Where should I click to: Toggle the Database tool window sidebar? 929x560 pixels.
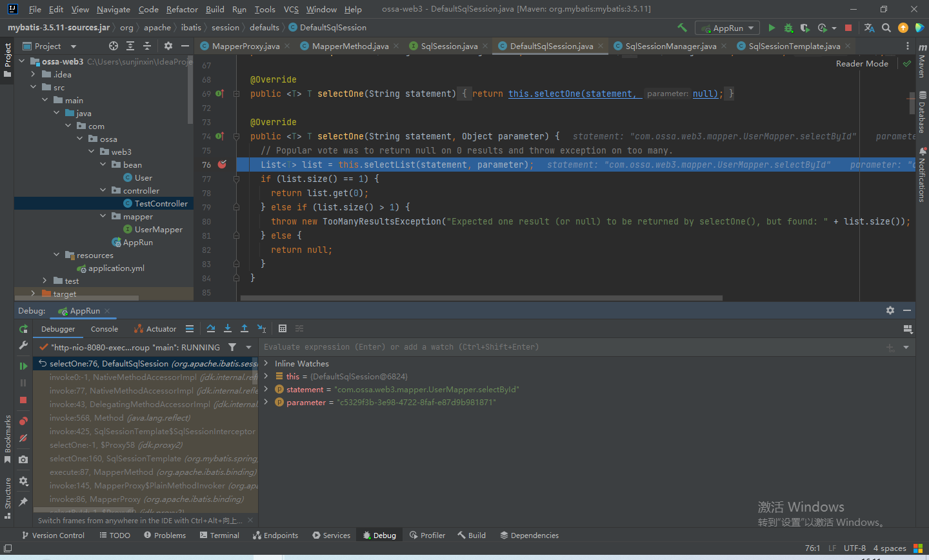coord(922,112)
